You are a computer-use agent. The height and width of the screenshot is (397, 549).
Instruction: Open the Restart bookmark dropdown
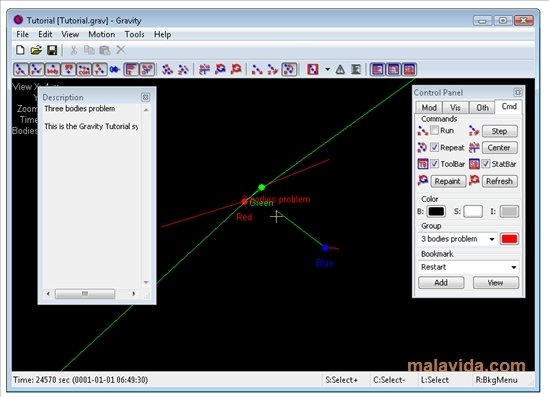click(x=513, y=267)
